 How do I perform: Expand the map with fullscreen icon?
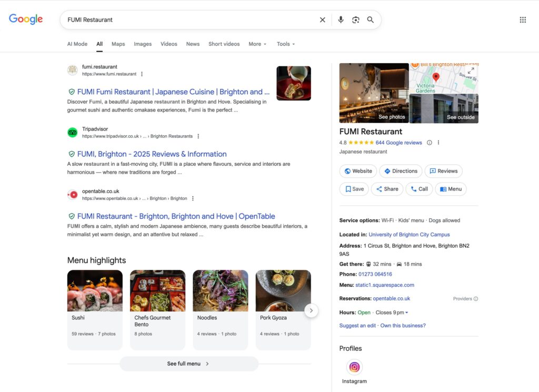[x=471, y=71]
